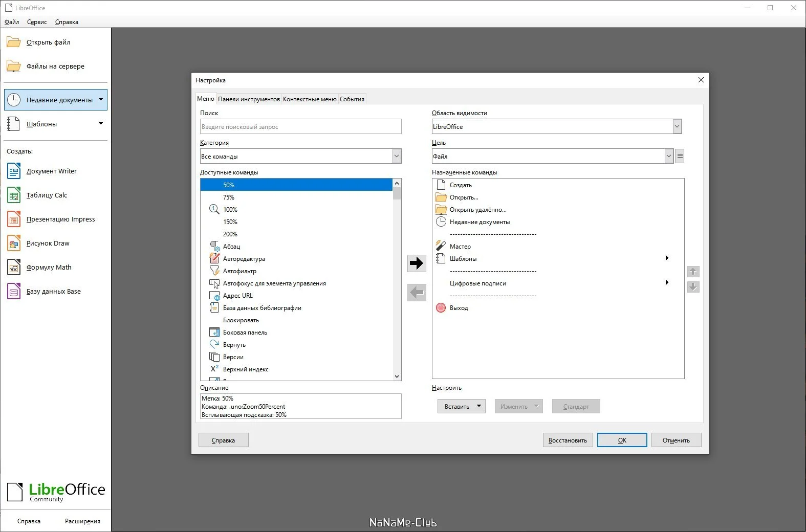Click the Draw drawing icon
The width and height of the screenshot is (806, 532).
coord(14,243)
